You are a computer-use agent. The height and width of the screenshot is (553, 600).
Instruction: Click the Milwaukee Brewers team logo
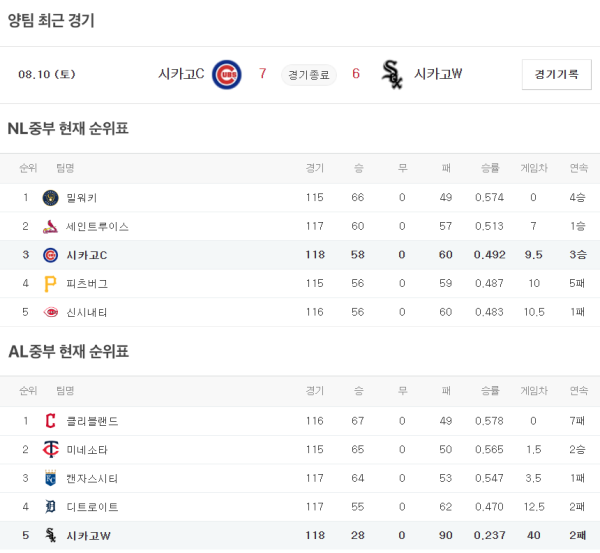[x=51, y=198]
